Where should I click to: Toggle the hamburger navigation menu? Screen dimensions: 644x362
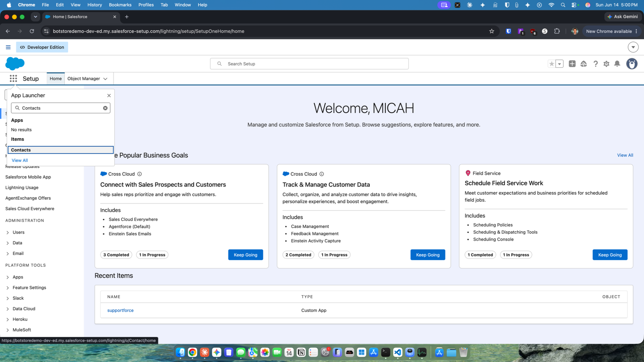coord(8,47)
